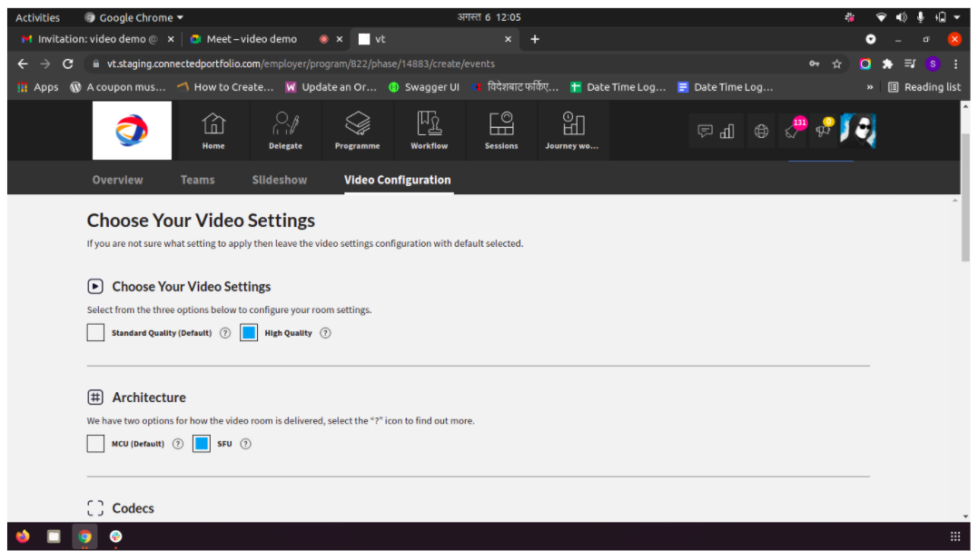Go to Programme from top navigation
The width and height of the screenshot is (978, 560).
pyautogui.click(x=358, y=131)
